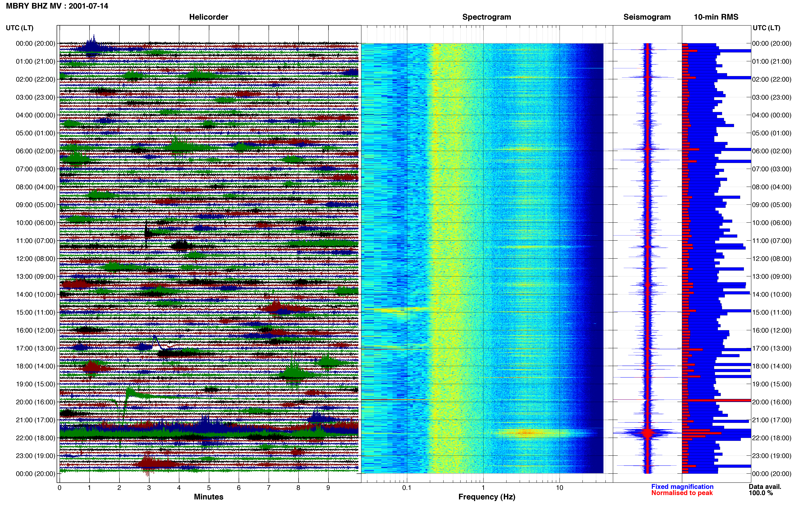Click minute tick "5" on the helicorder axis
Image resolution: width=812 pixels, height=508 pixels.
[x=209, y=487]
